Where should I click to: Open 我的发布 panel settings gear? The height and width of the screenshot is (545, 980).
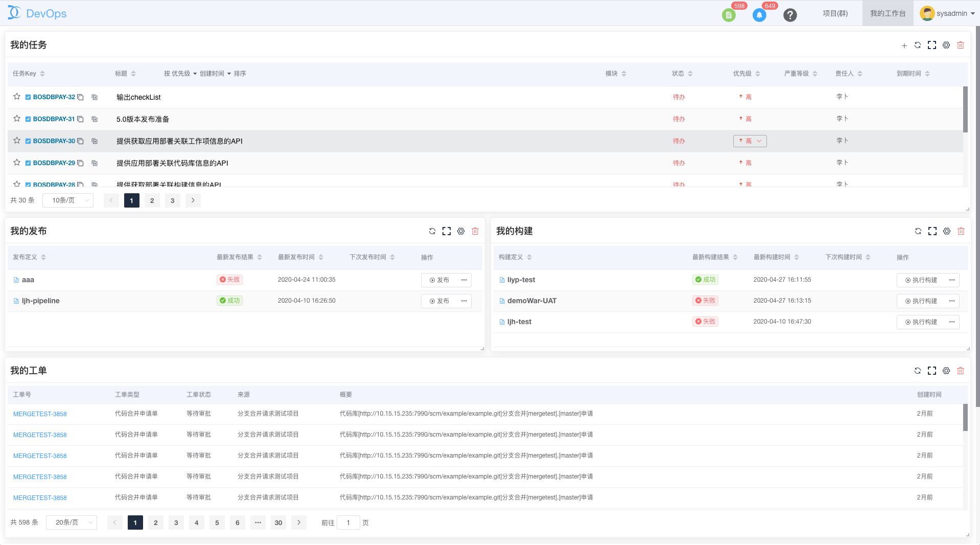pyautogui.click(x=461, y=231)
